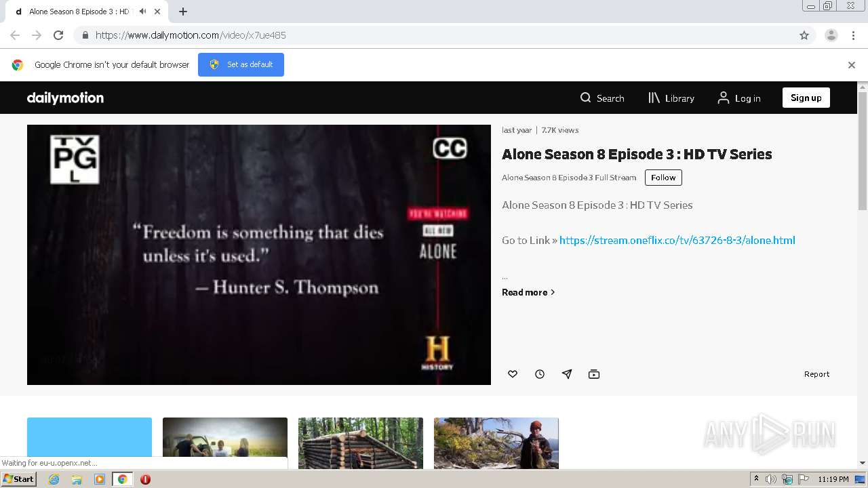This screenshot has width=868, height=488.
Task: Dismiss the default browser infobar
Action: tap(852, 65)
